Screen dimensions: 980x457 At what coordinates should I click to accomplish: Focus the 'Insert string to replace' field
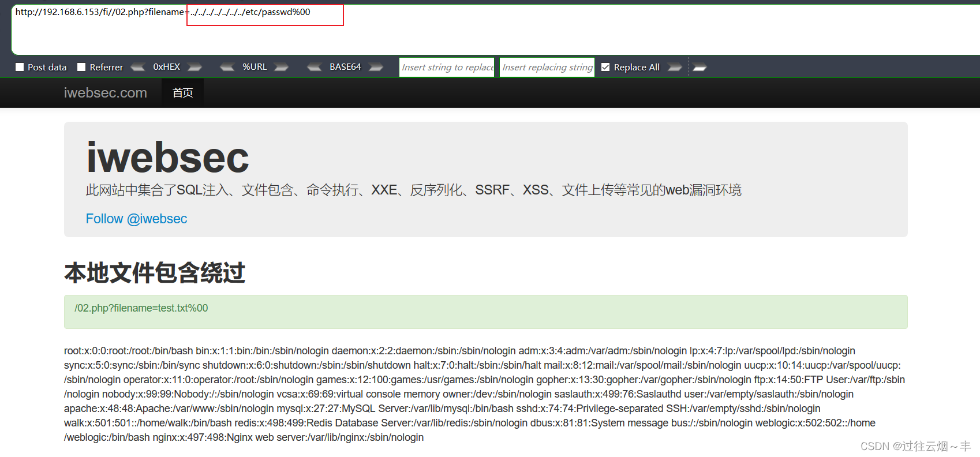[447, 67]
